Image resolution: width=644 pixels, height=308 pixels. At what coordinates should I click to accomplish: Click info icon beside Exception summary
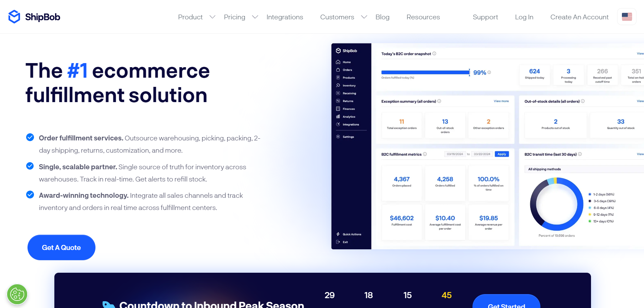click(439, 101)
